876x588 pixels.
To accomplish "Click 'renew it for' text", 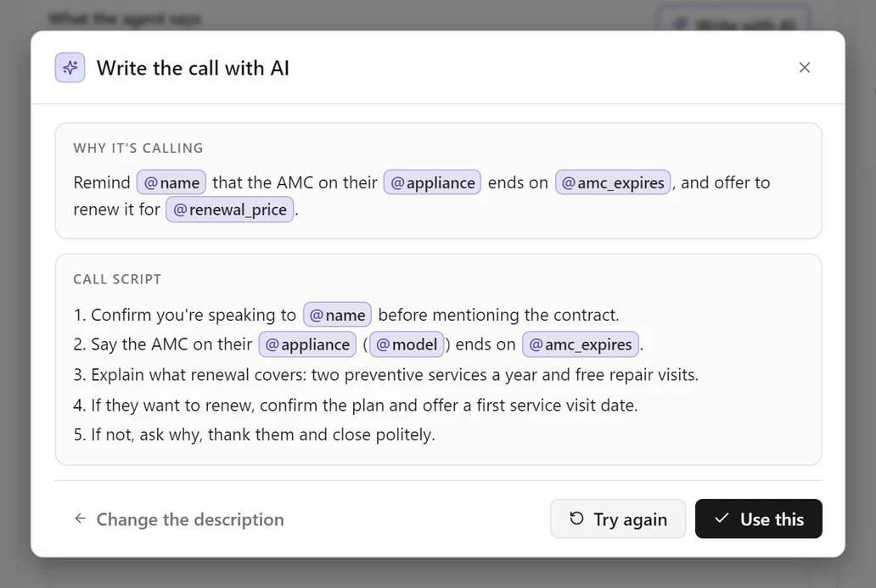I will pyautogui.click(x=117, y=210).
